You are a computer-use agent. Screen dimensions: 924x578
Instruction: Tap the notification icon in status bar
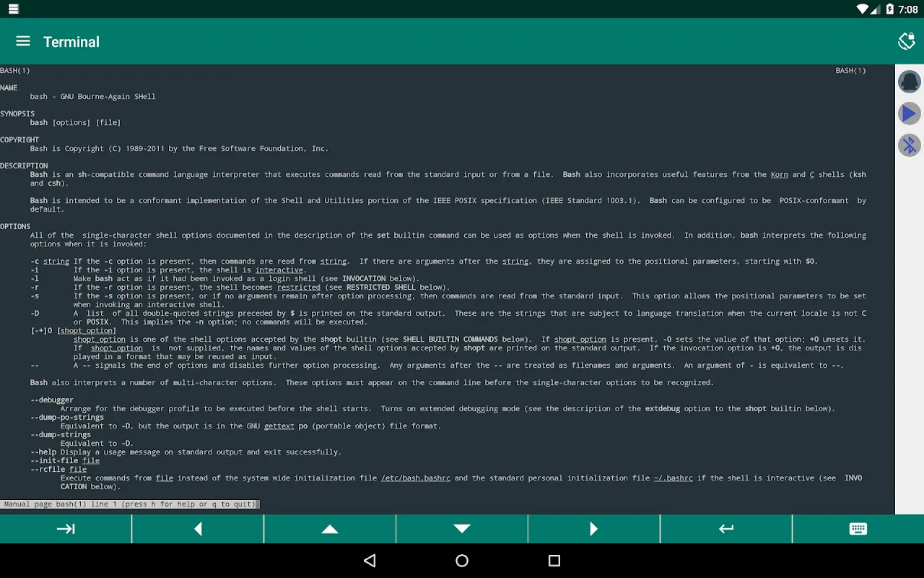pos(13,9)
